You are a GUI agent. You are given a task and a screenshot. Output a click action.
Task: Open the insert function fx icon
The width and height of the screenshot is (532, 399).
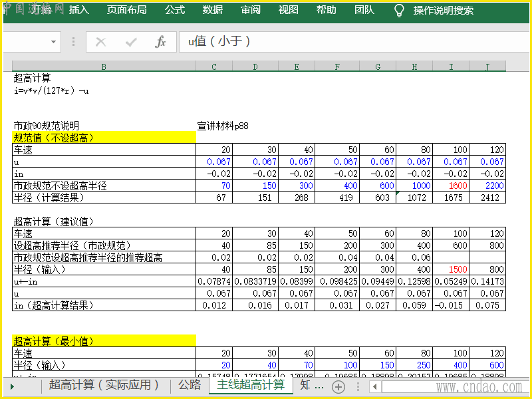160,42
